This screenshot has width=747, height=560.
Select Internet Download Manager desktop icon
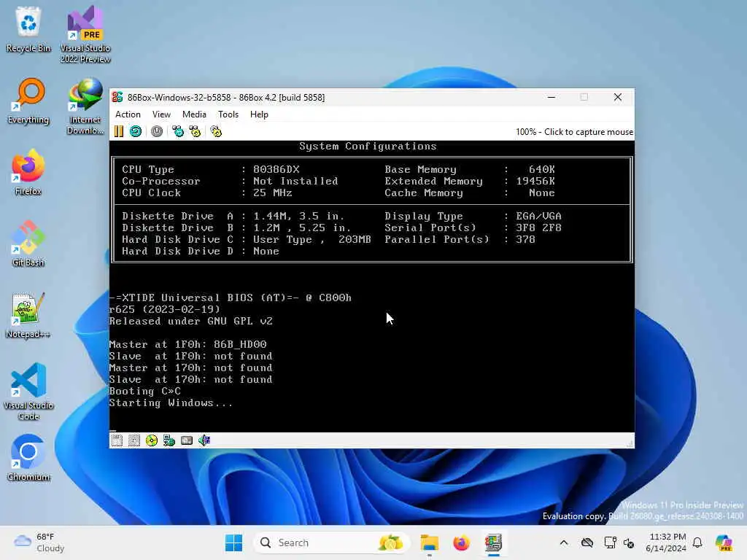click(85, 106)
